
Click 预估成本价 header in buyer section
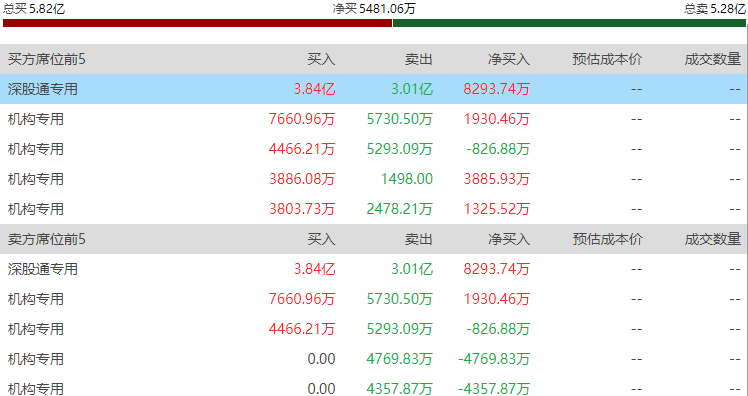[x=607, y=59]
